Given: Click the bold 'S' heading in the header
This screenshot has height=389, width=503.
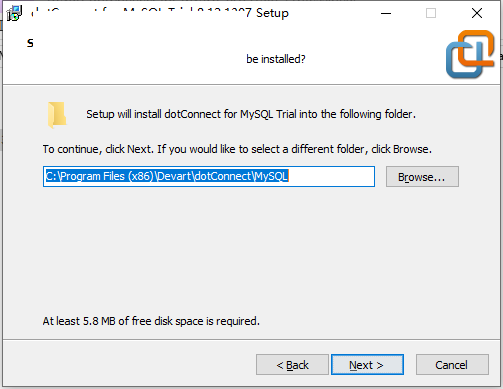Looking at the screenshot, I should point(30,43).
